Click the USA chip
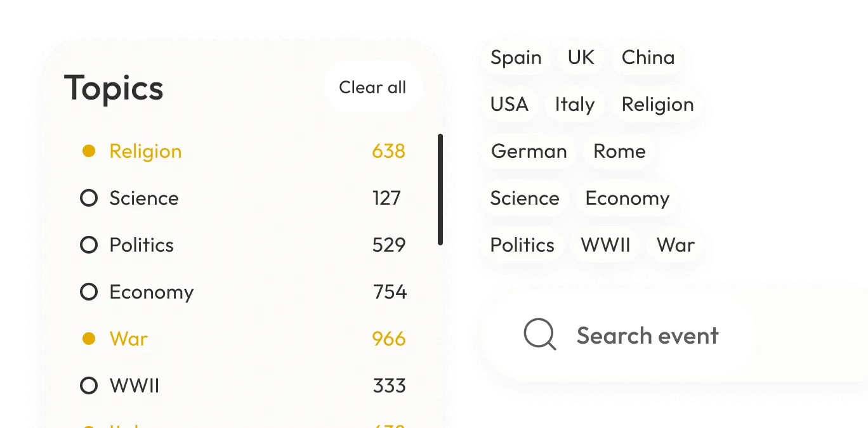868x428 pixels. pos(508,104)
